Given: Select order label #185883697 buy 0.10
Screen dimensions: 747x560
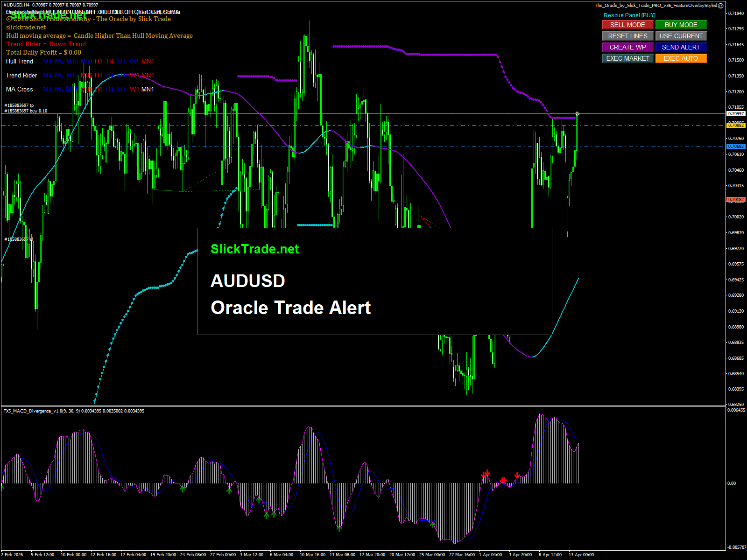Looking at the screenshot, I should (26, 111).
